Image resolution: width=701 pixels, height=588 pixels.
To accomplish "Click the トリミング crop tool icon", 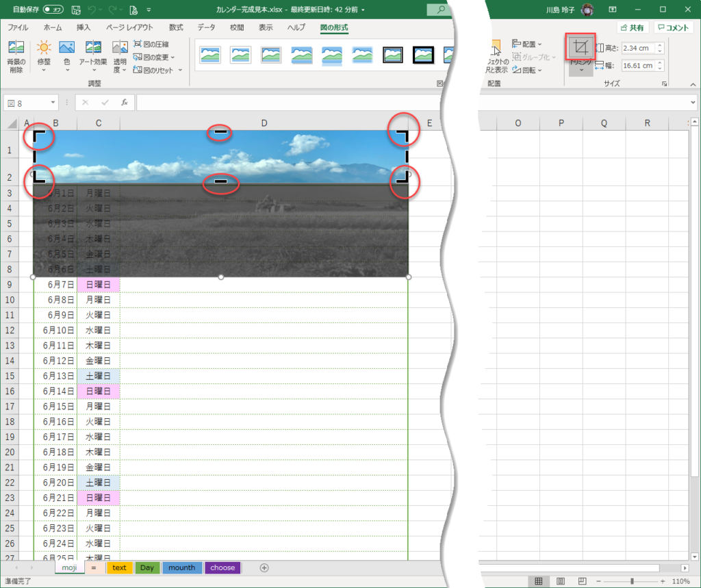I will pyautogui.click(x=581, y=47).
